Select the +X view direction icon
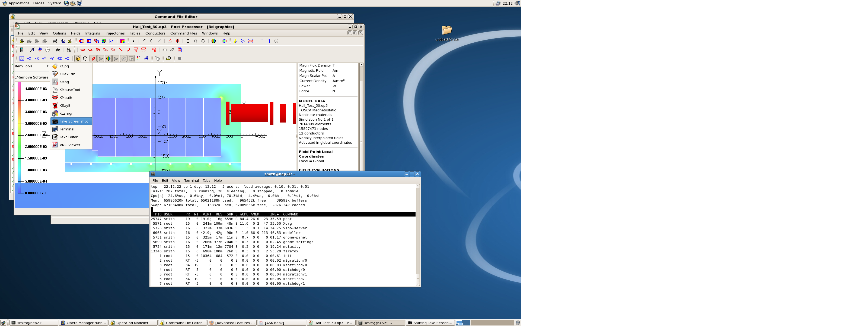This screenshot has height=326, width=868. click(x=29, y=59)
